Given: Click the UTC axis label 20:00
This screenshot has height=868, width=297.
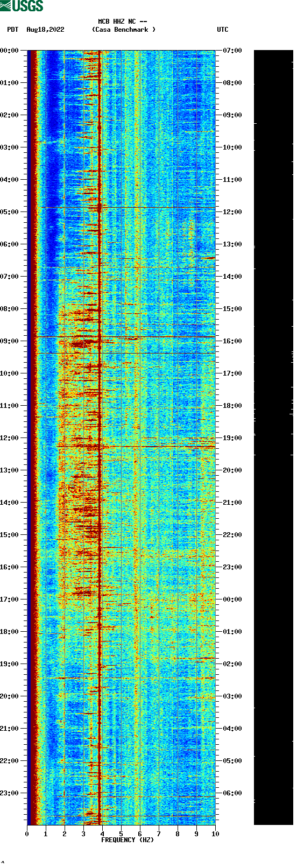Looking at the screenshot, I should point(232,470).
